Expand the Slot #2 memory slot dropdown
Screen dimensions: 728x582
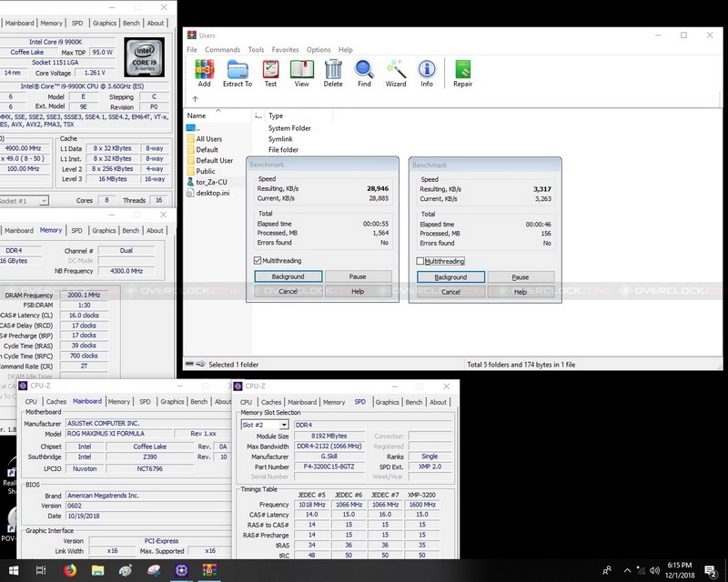coord(284,425)
